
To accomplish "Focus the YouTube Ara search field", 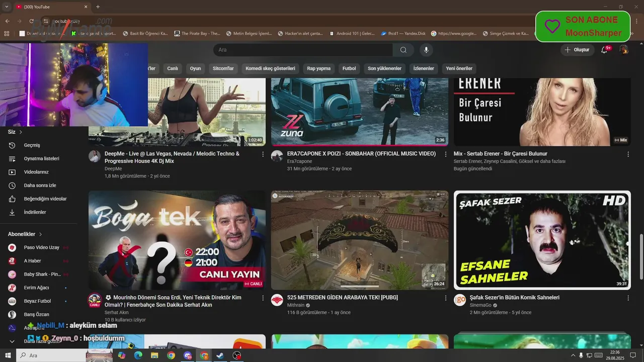I will point(303,50).
